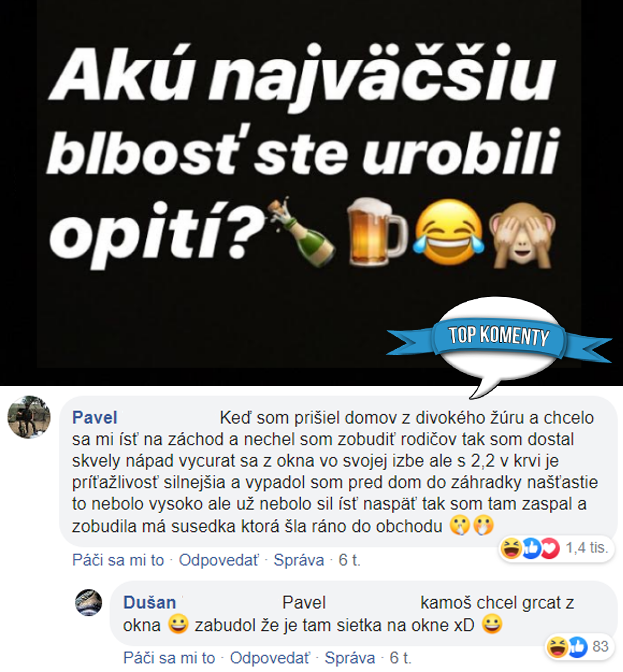The width and height of the screenshot is (623, 672).
Task: Reply to Dušan via Odpovedať
Action: 270,658
